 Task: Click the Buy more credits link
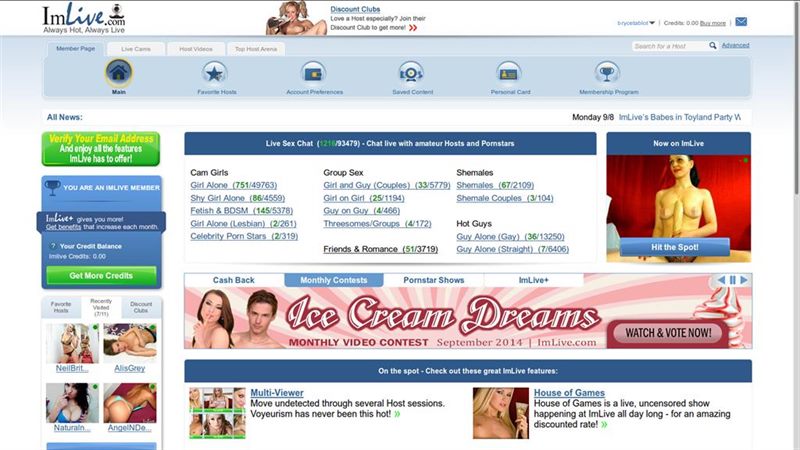point(713,23)
